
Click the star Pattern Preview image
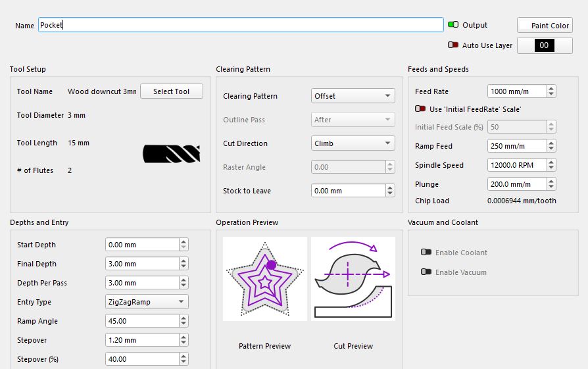[x=265, y=279]
